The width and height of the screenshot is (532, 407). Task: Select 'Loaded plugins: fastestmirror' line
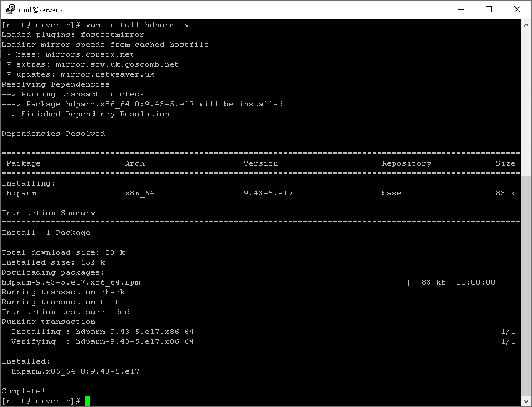[73, 35]
